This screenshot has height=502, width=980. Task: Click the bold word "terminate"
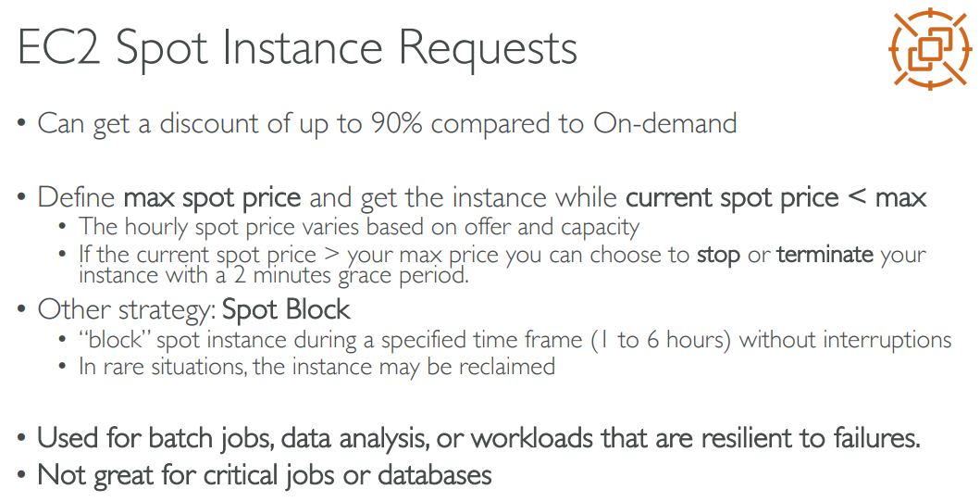(825, 254)
